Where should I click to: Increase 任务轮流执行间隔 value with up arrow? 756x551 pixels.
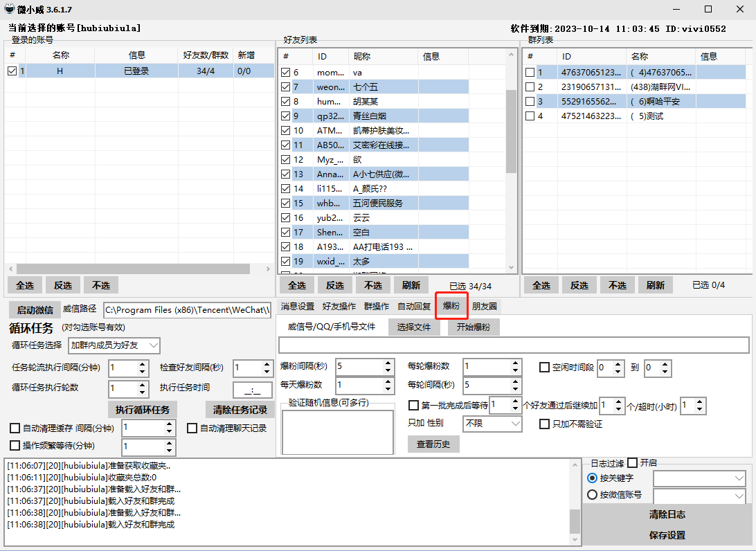tap(143, 364)
